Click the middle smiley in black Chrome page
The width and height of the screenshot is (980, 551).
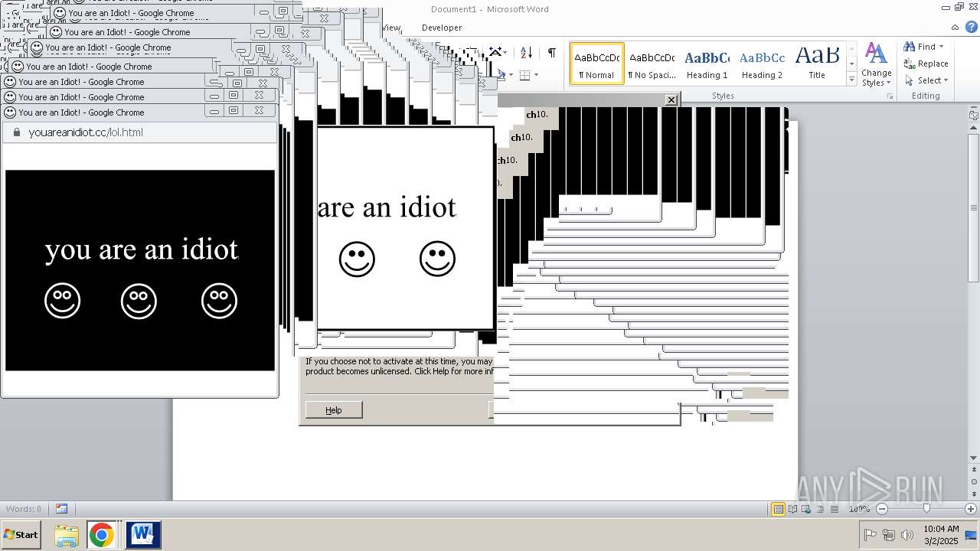[139, 301]
